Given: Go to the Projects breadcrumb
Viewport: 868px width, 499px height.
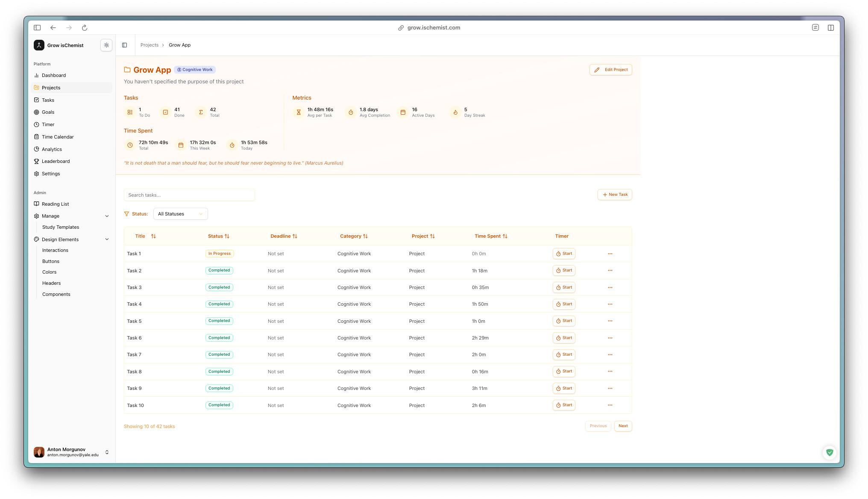Looking at the screenshot, I should click(149, 45).
